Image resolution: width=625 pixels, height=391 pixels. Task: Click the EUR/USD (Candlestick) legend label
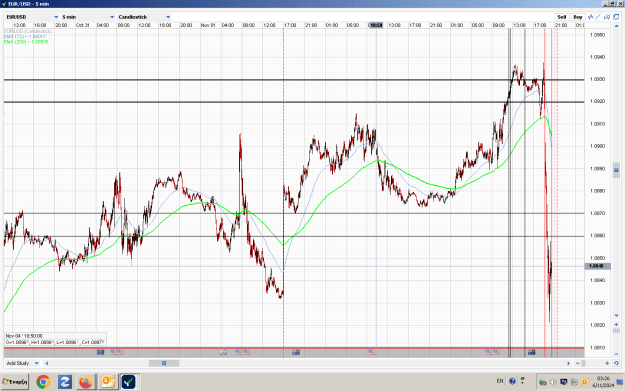point(28,31)
